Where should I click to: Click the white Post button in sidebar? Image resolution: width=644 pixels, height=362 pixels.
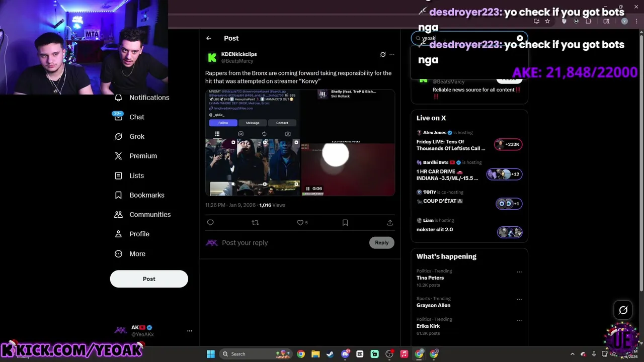(149, 279)
